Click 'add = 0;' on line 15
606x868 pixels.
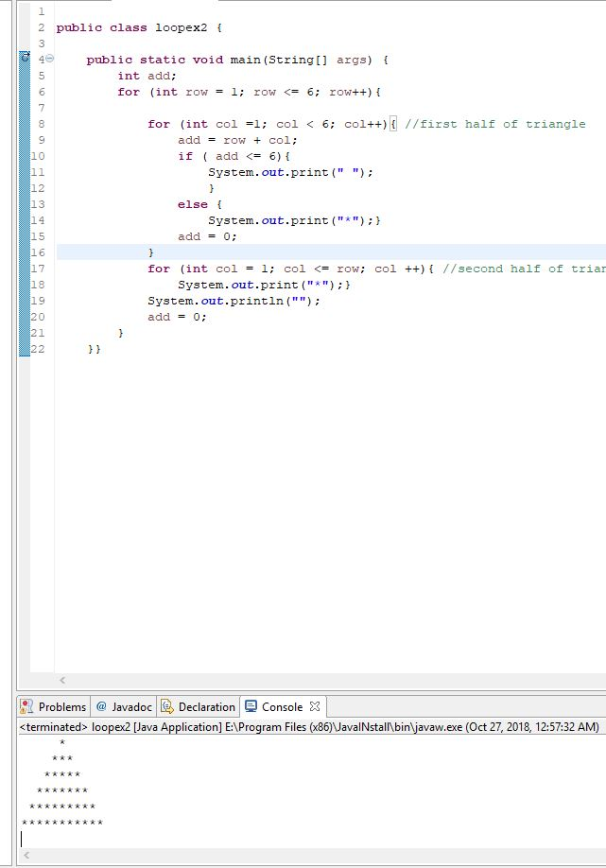coord(208,236)
